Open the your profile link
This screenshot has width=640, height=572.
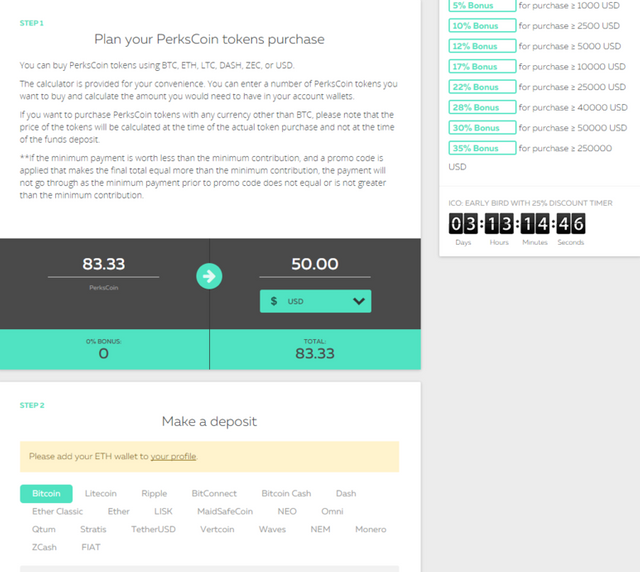[x=173, y=456]
